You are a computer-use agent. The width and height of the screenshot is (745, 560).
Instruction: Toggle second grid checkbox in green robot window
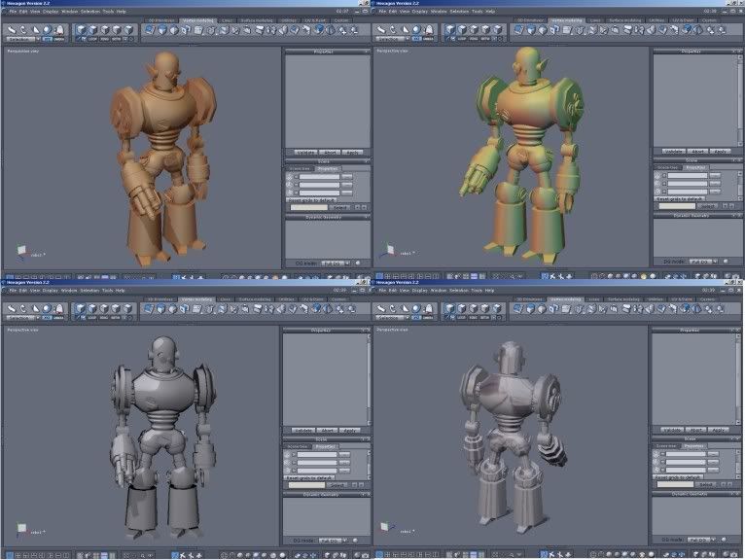pyautogui.click(x=664, y=184)
